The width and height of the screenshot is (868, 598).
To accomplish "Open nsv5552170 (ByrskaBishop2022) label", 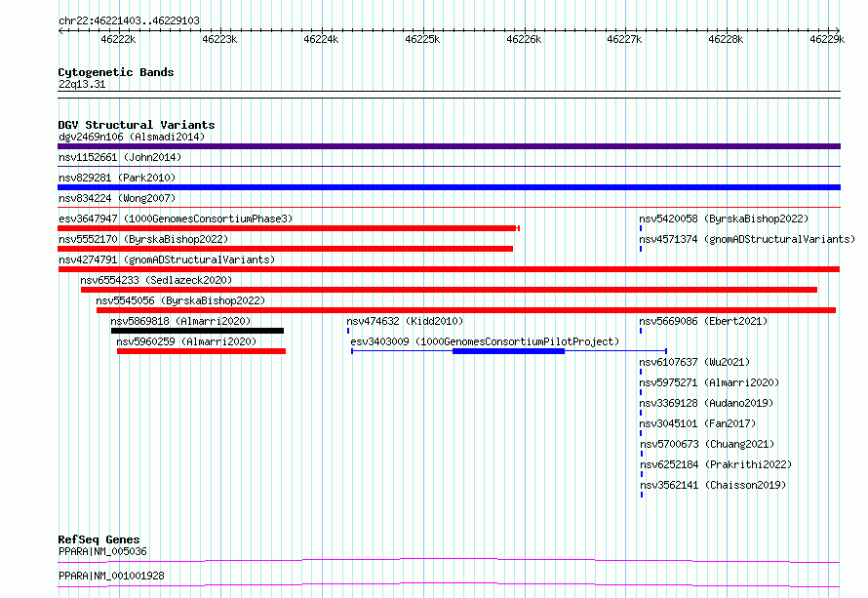I will 143,239.
